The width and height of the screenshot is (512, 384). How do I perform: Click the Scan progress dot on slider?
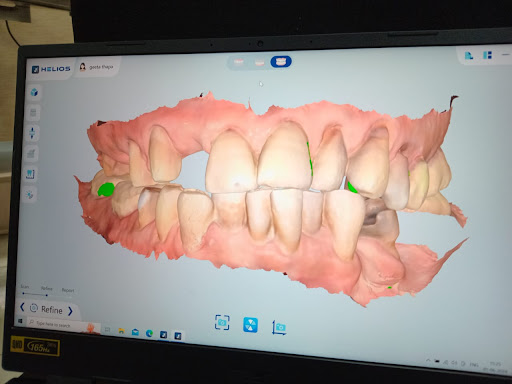click(x=23, y=293)
